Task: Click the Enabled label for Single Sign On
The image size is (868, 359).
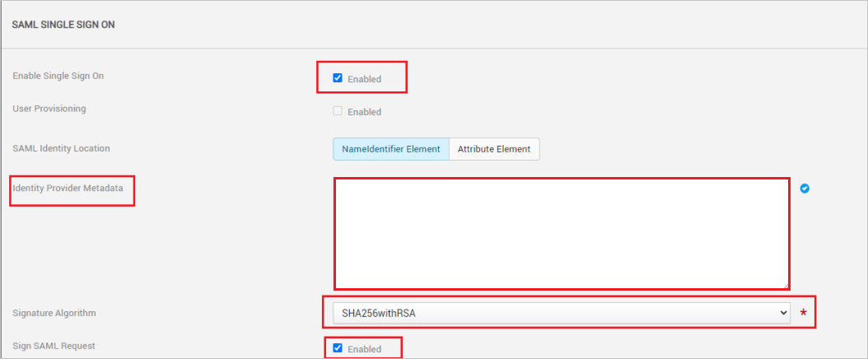Action: pos(364,79)
